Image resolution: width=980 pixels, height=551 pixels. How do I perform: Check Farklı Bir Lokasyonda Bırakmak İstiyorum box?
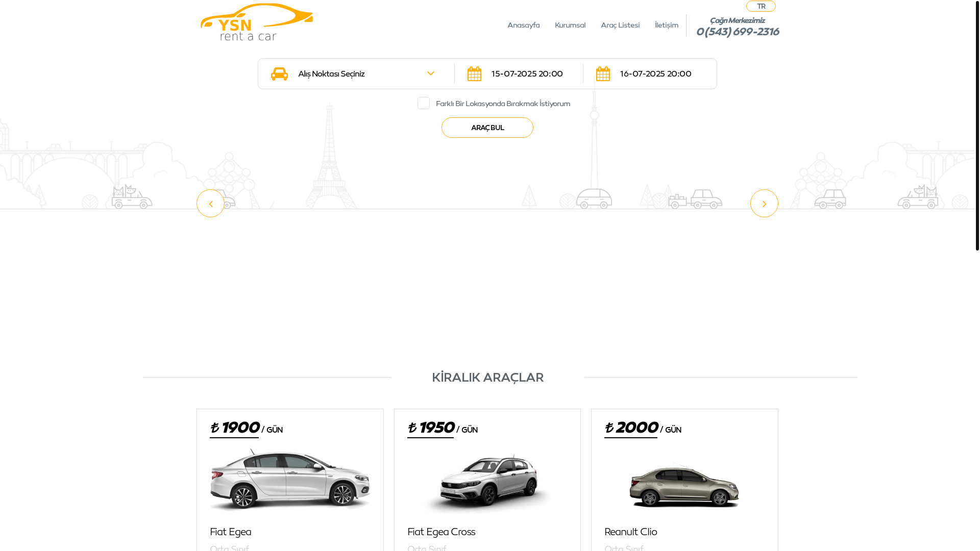pos(424,103)
